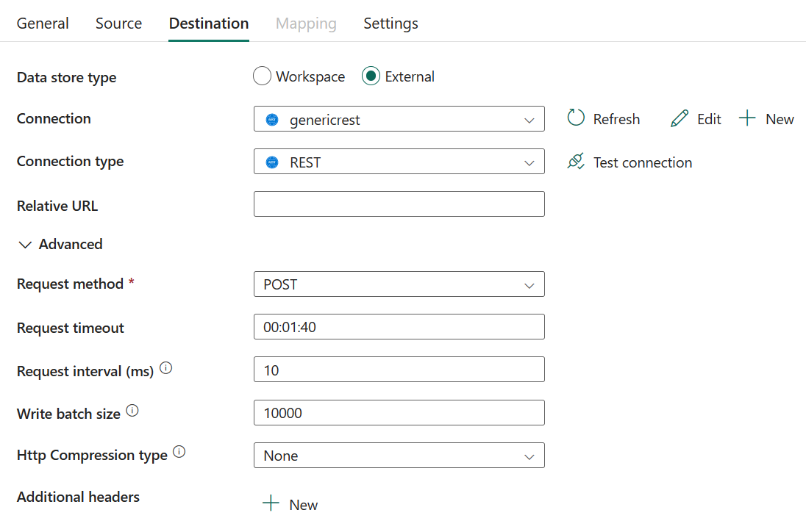806x532 pixels.
Task: Click the Refresh connection icon
Action: tap(576, 118)
